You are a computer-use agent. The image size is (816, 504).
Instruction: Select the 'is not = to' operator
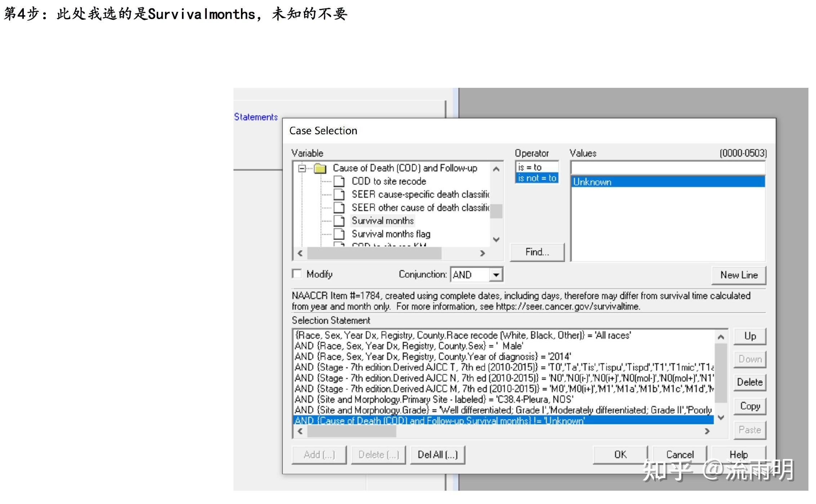pos(537,178)
